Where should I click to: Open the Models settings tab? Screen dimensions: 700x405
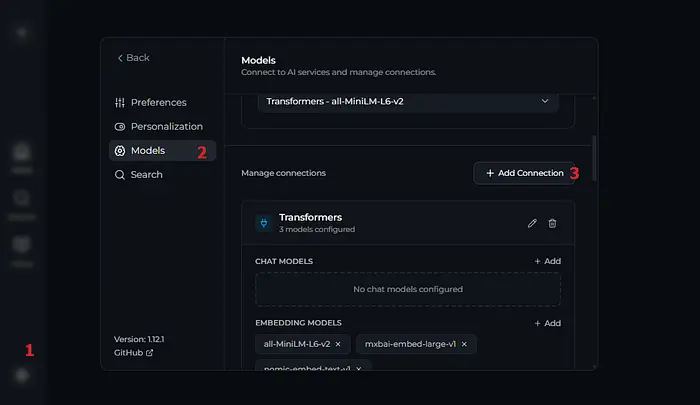pyautogui.click(x=147, y=151)
